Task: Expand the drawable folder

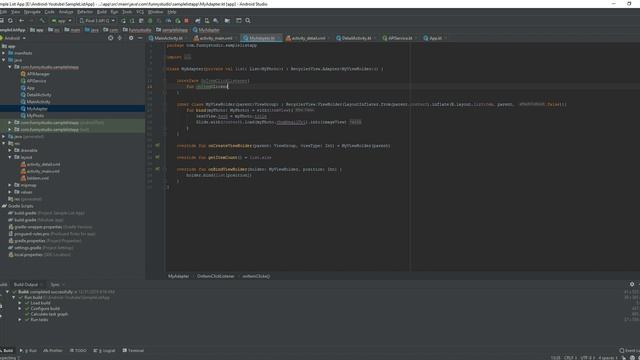Action: click(x=10, y=150)
